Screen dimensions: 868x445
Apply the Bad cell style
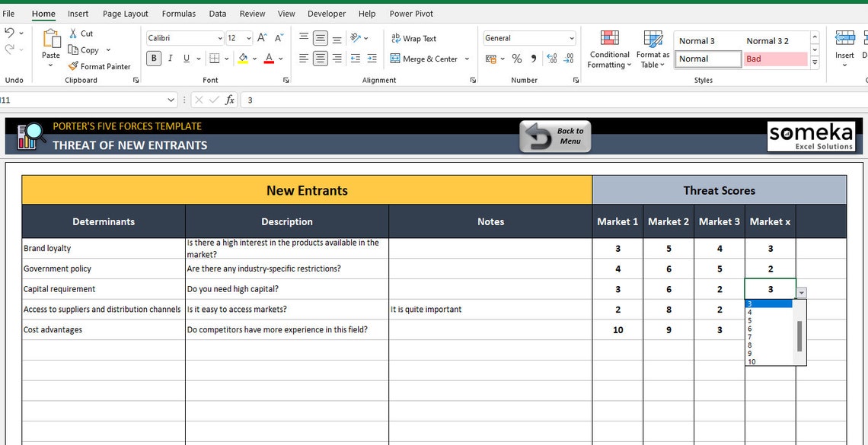[775, 58]
